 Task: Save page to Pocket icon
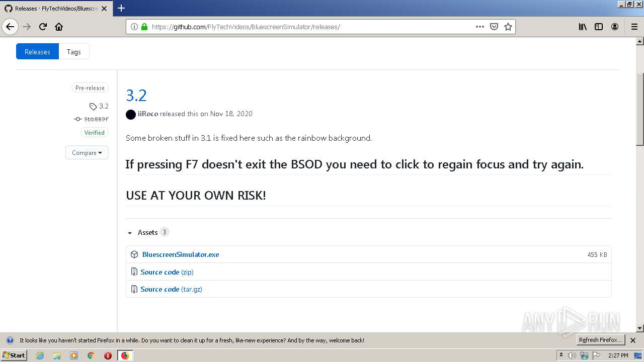494,27
